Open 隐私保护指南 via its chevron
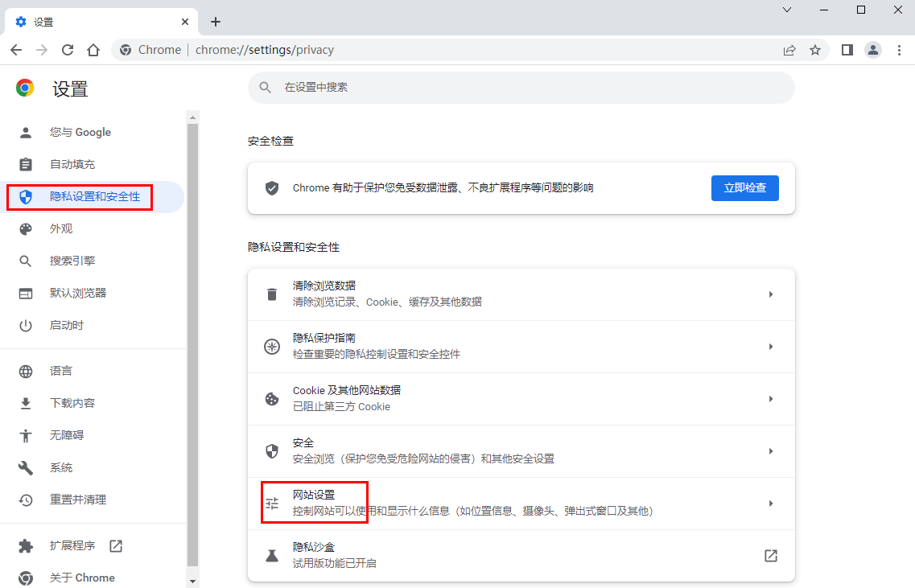The width and height of the screenshot is (915, 588). 770,346
